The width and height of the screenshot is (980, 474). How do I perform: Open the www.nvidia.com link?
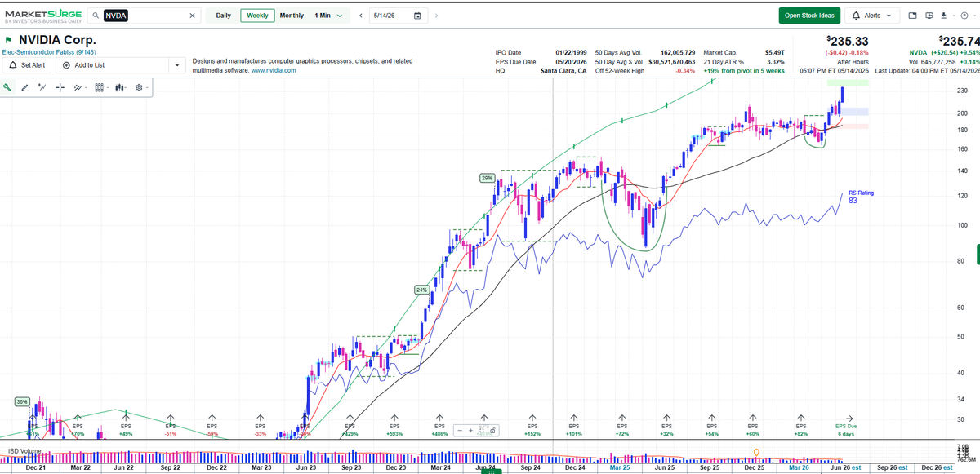pos(274,70)
